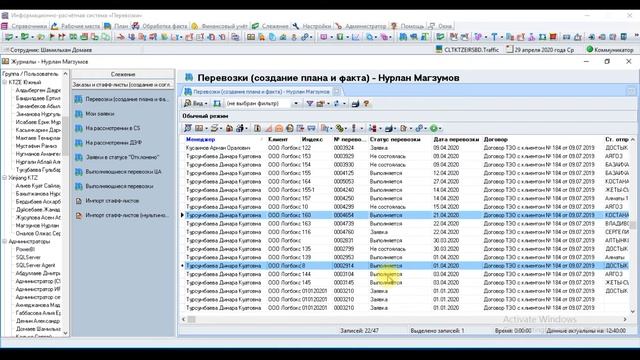Click the blue letter T toolbar icon

pos(494,37)
